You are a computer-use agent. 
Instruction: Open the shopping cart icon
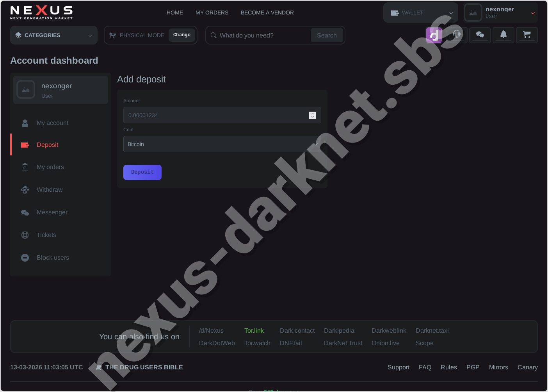(x=527, y=35)
